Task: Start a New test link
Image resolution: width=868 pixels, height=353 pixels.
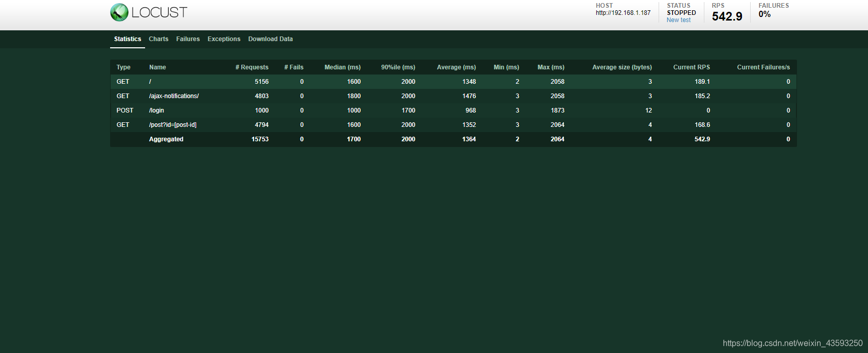Action: (x=679, y=20)
